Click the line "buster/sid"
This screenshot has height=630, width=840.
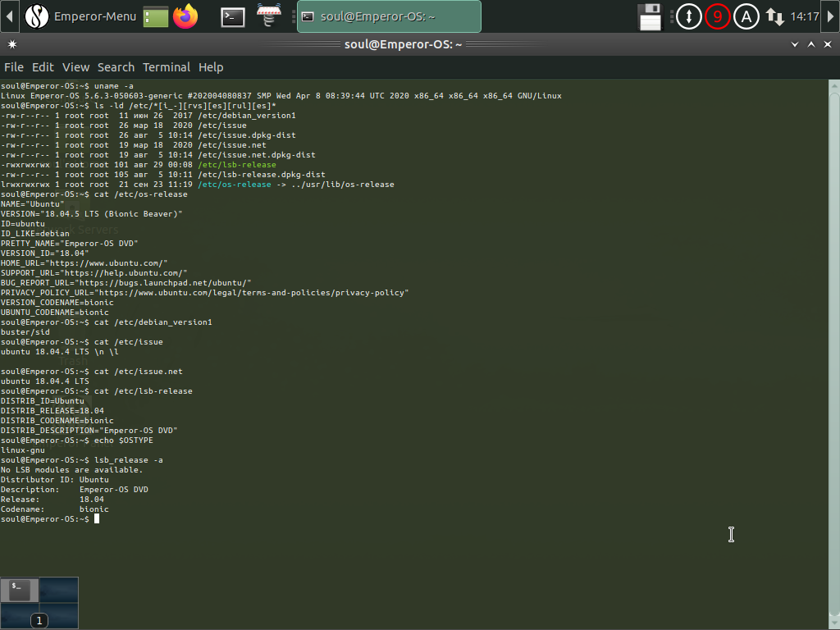pos(25,332)
